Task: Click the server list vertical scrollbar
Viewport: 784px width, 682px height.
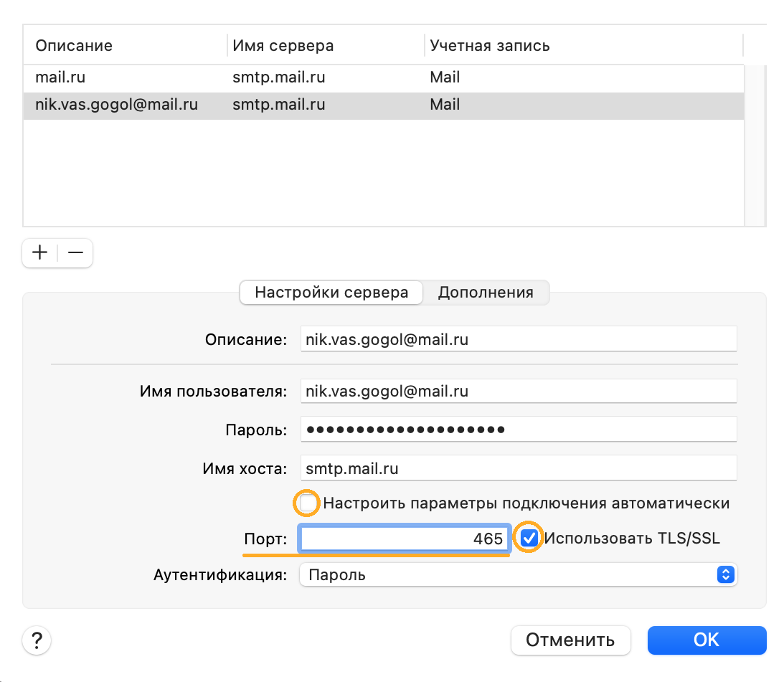Action: [x=755, y=145]
